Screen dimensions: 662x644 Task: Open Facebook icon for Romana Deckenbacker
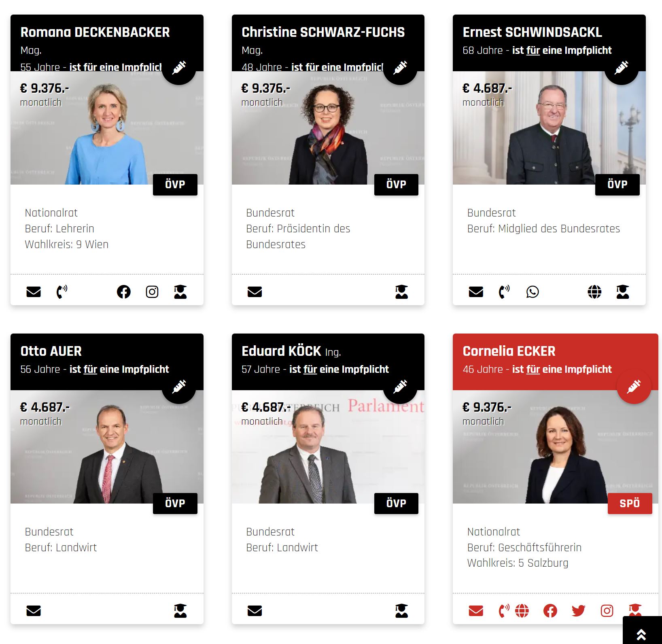(x=124, y=292)
